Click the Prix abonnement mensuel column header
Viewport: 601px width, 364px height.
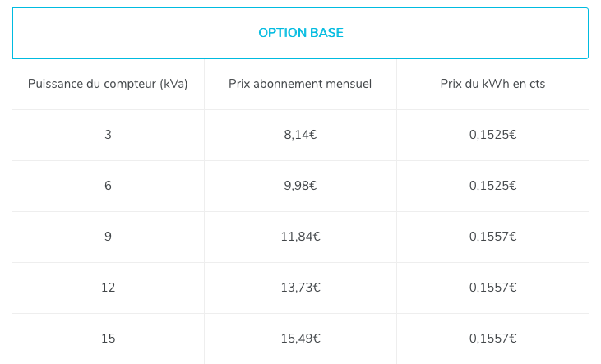coord(301,85)
